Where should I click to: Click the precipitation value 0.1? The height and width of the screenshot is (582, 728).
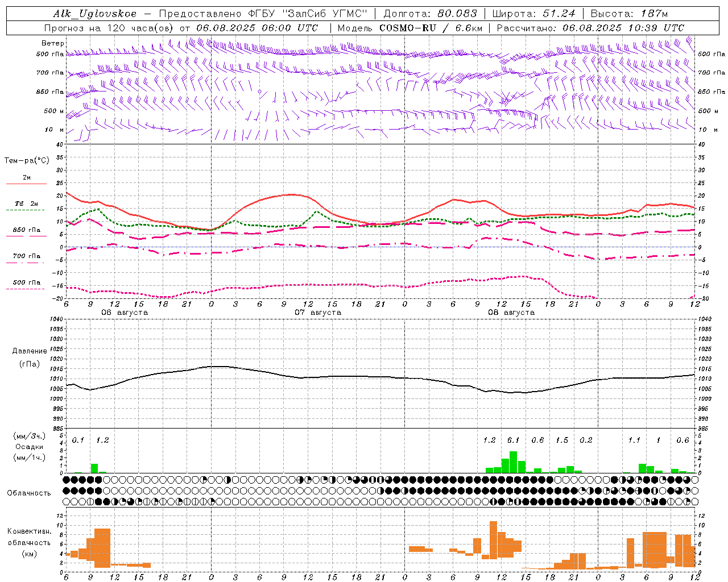(78, 440)
